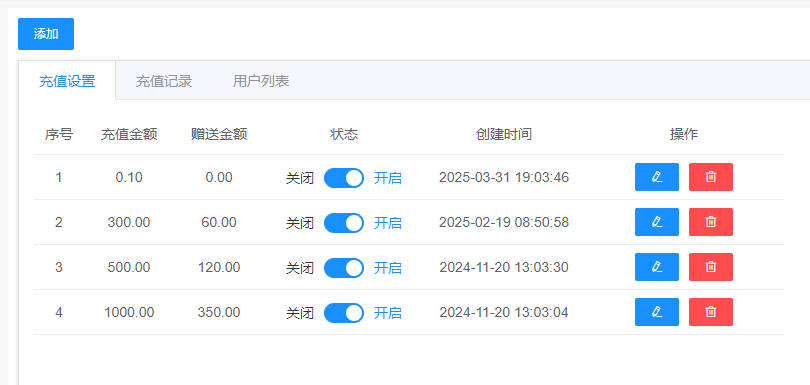Edit the 300.00 recharge row

click(x=657, y=222)
